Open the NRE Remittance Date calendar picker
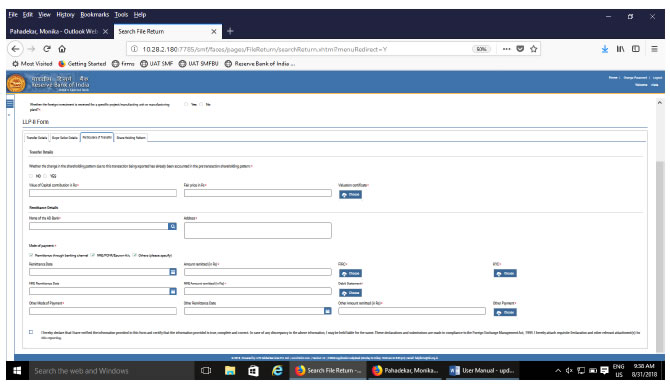The height and width of the screenshot is (386, 670). click(x=173, y=291)
